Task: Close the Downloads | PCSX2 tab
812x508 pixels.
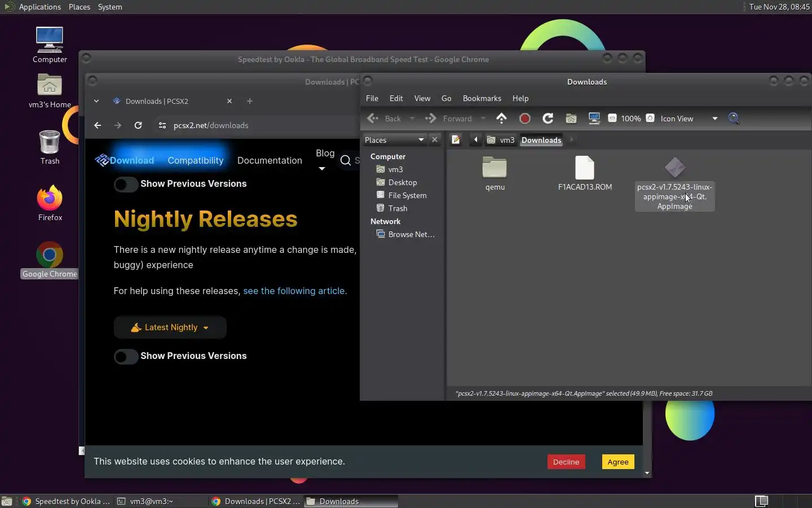Action: [230, 101]
